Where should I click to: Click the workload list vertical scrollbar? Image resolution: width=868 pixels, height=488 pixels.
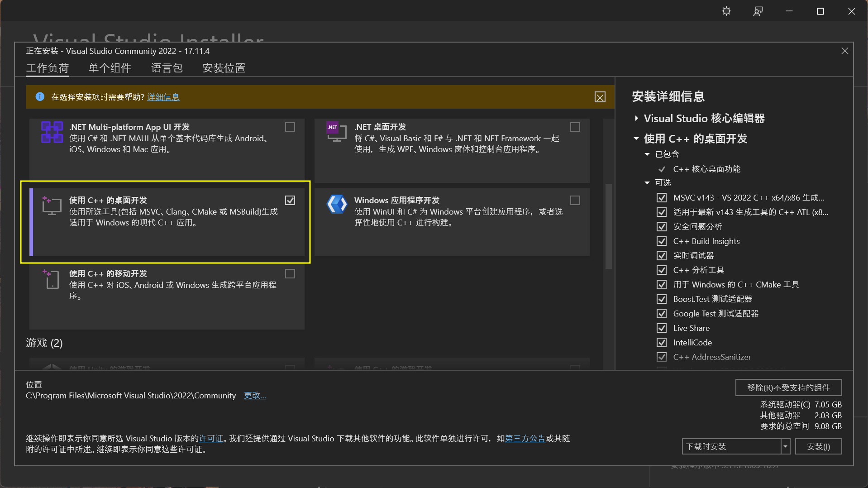tap(608, 226)
